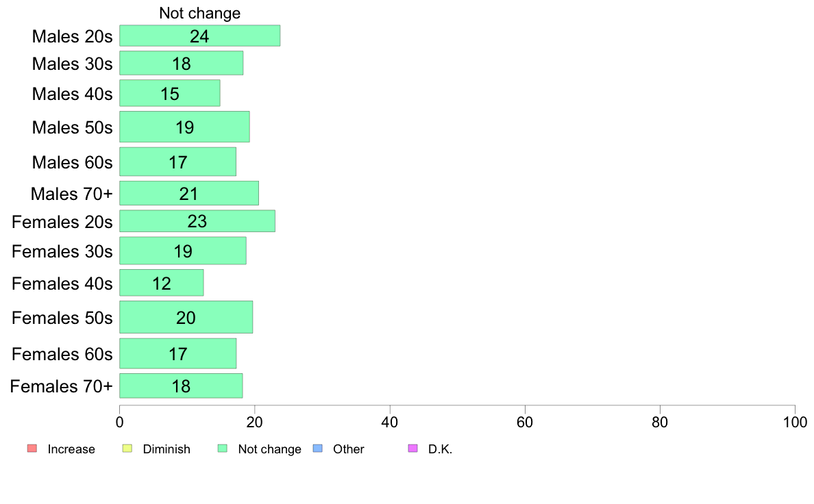Select the Females 50s bar showing 20
The image size is (814, 504).
(186, 317)
